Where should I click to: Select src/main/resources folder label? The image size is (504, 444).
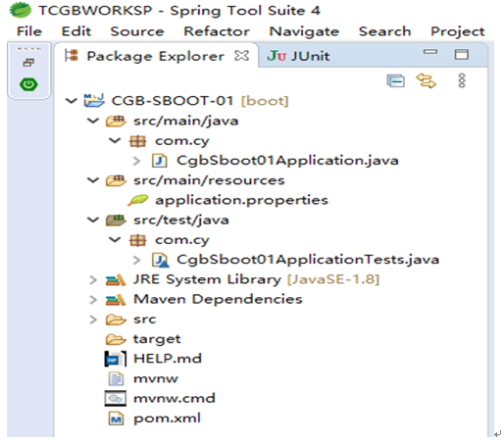209,180
